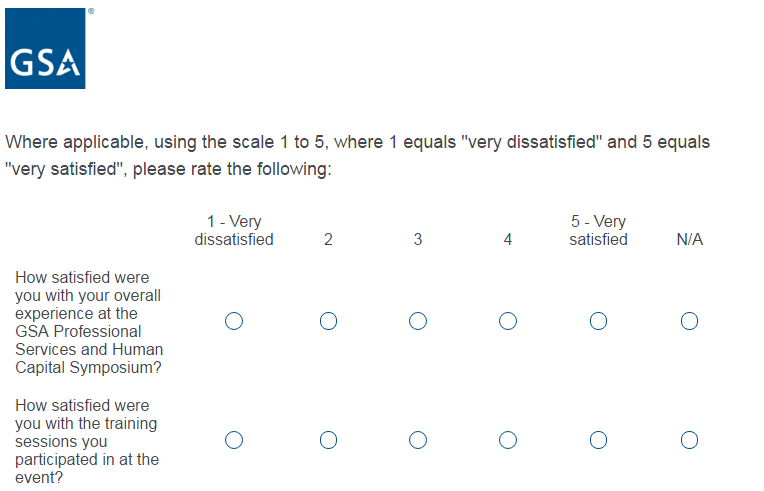Rate training sessions as 4

508,440
